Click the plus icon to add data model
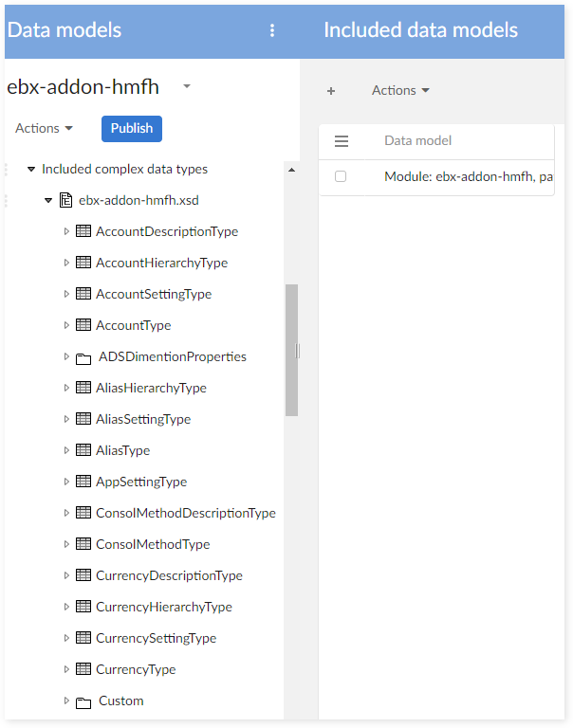The image size is (573, 728). point(331,91)
